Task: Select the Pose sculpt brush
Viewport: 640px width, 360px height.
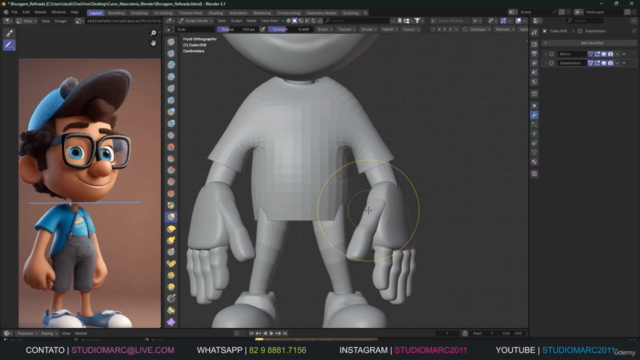Action: click(x=171, y=264)
